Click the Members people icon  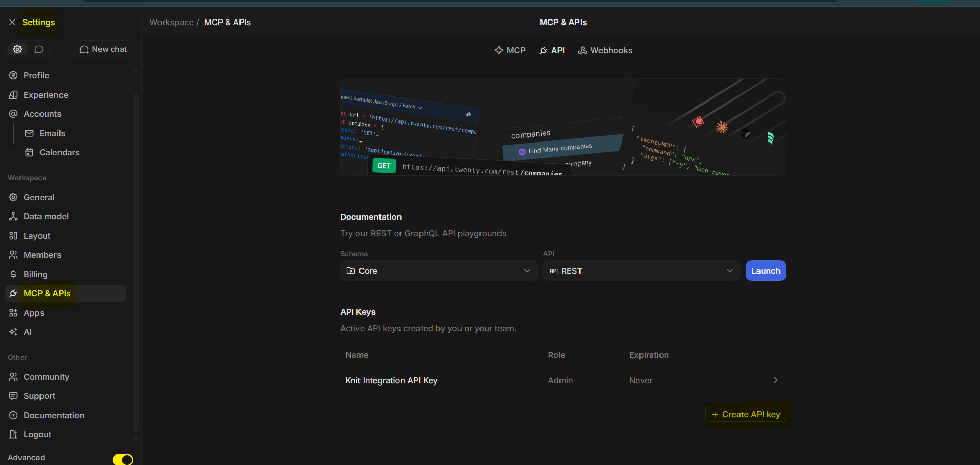[x=13, y=255]
